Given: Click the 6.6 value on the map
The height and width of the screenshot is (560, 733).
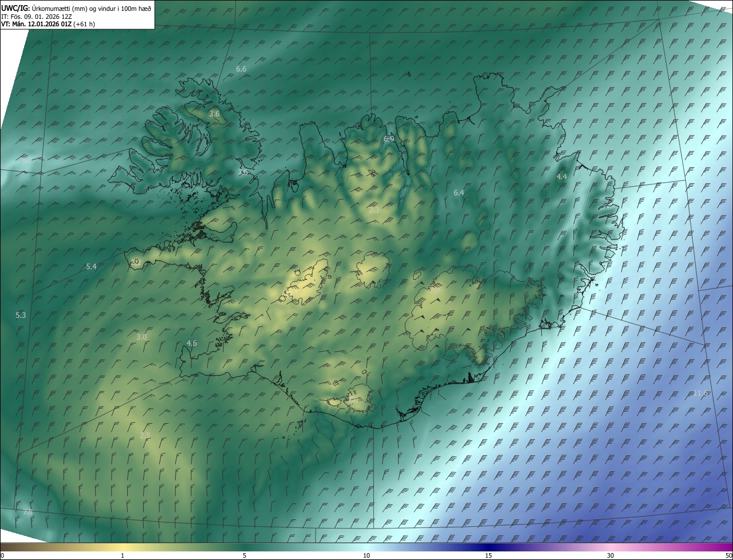Looking at the screenshot, I should tap(241, 69).
